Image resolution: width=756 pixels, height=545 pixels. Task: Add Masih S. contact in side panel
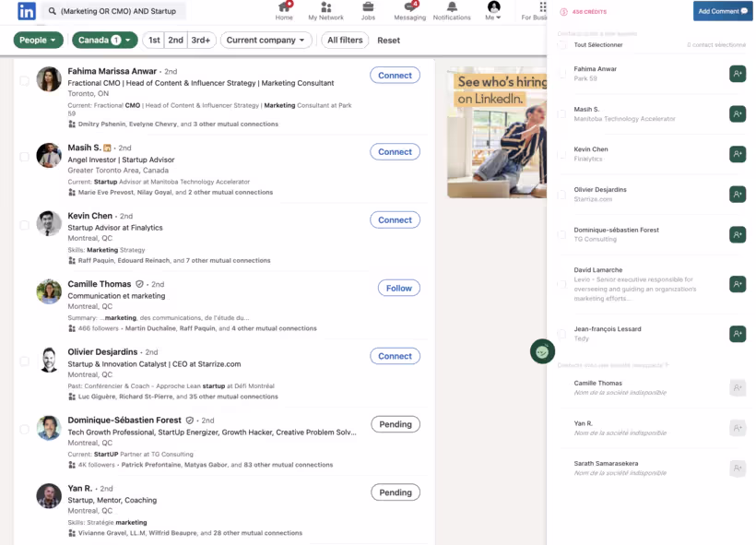[x=738, y=113]
